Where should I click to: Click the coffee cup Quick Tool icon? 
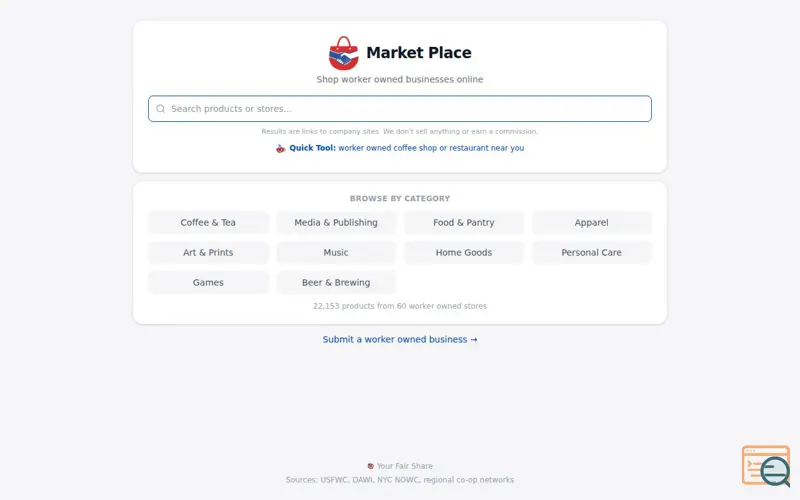(x=281, y=148)
